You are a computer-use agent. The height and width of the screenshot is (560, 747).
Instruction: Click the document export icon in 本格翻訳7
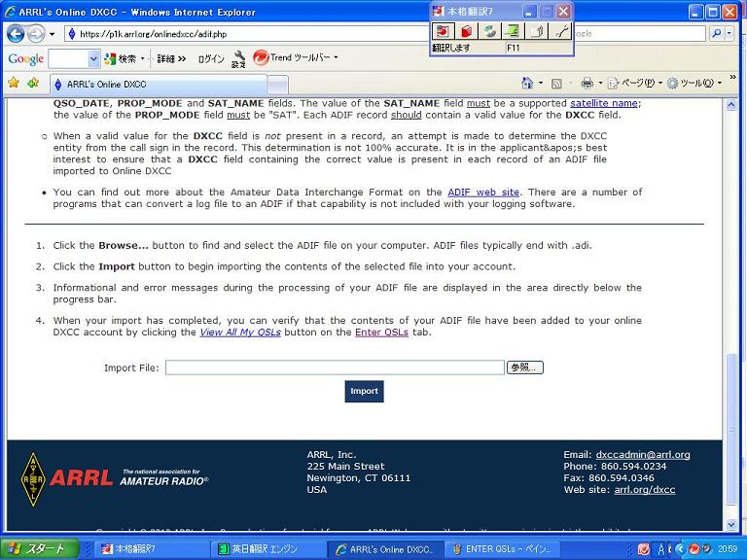pos(537,31)
